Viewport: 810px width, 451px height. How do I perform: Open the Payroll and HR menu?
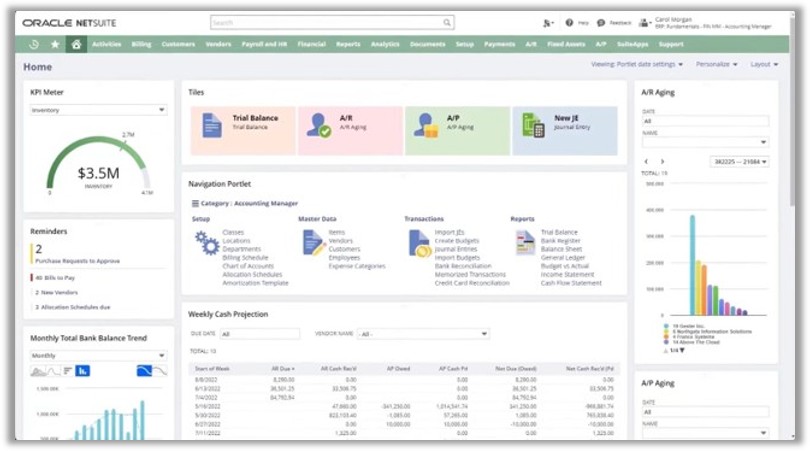(x=264, y=44)
